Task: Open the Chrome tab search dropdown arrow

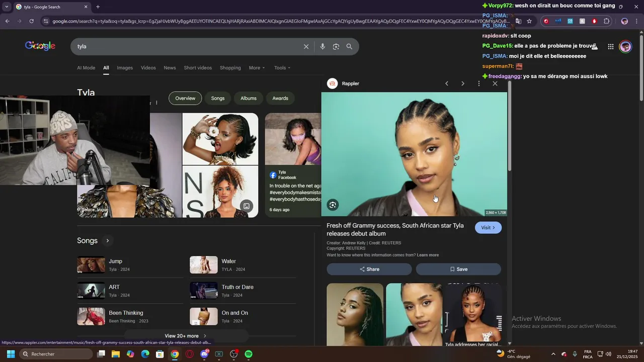Action: tap(7, 7)
